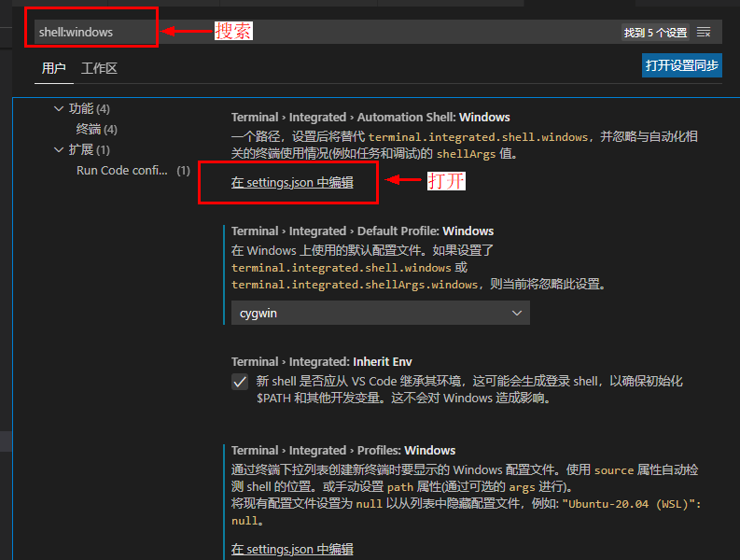Click the 打开设置同步 button
Screen dimensions: 740x560
click(x=682, y=65)
